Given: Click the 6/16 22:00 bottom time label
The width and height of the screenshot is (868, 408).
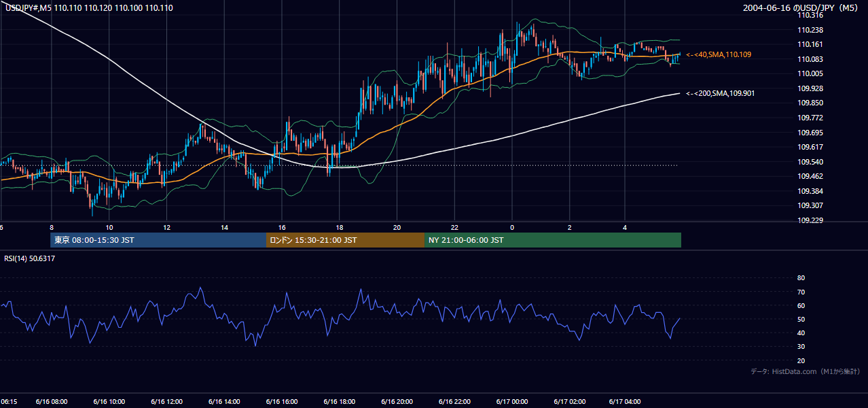Looking at the screenshot, I should click(454, 402).
